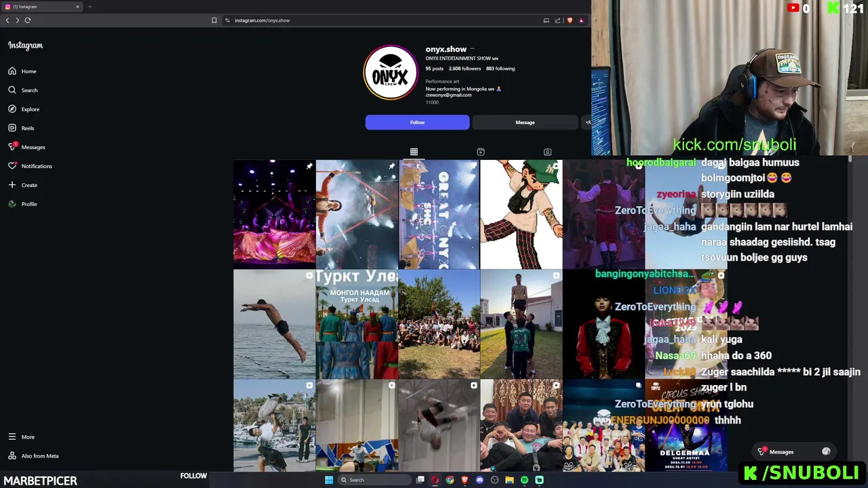The height and width of the screenshot is (488, 868).
Task: Switch to the Tagged posts tab
Action: (547, 152)
